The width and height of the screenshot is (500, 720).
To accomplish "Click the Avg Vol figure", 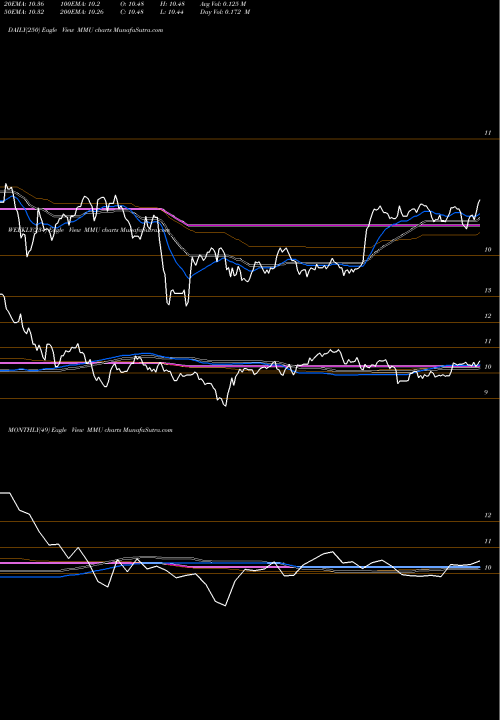I will [223, 4].
